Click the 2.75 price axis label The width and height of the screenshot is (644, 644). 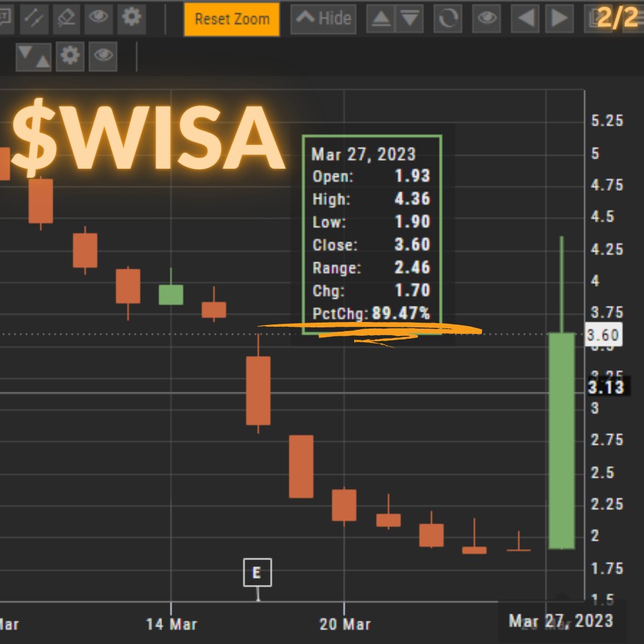pyautogui.click(x=607, y=440)
